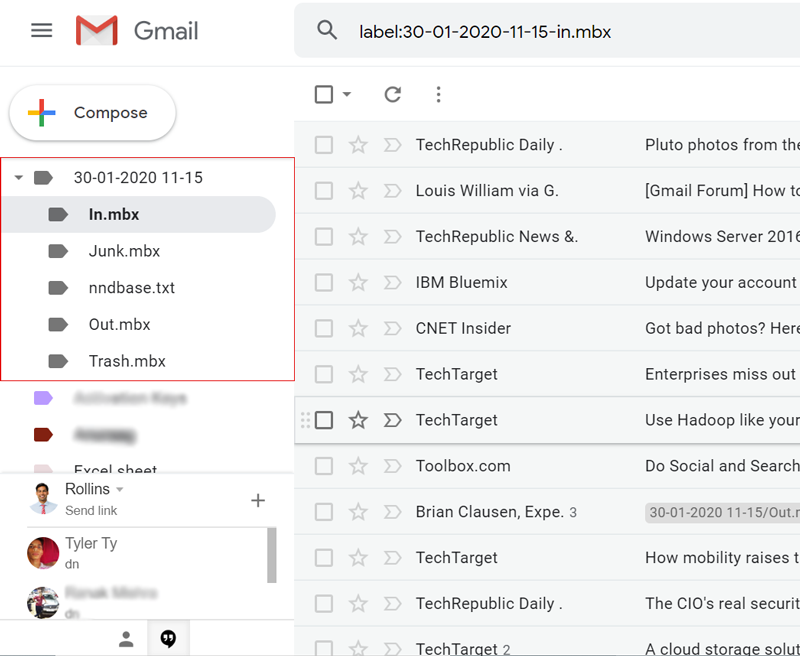Start a new chat with plus icon
Screen dimensions: 800x656
[258, 500]
